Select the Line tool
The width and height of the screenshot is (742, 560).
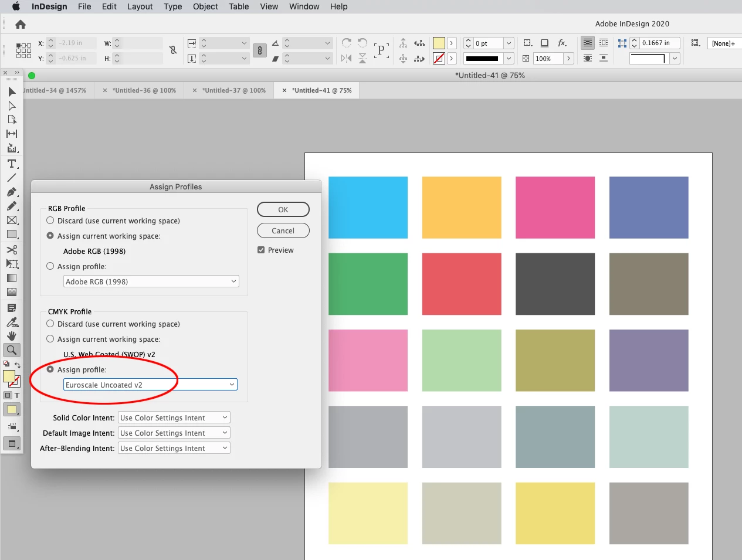tap(12, 178)
